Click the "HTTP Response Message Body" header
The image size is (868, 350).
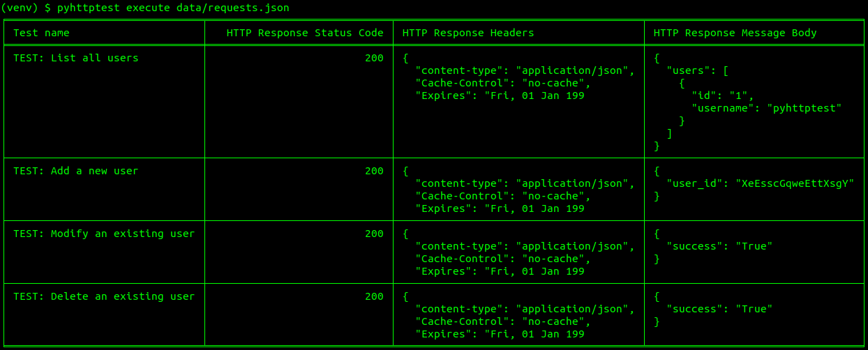[735, 33]
